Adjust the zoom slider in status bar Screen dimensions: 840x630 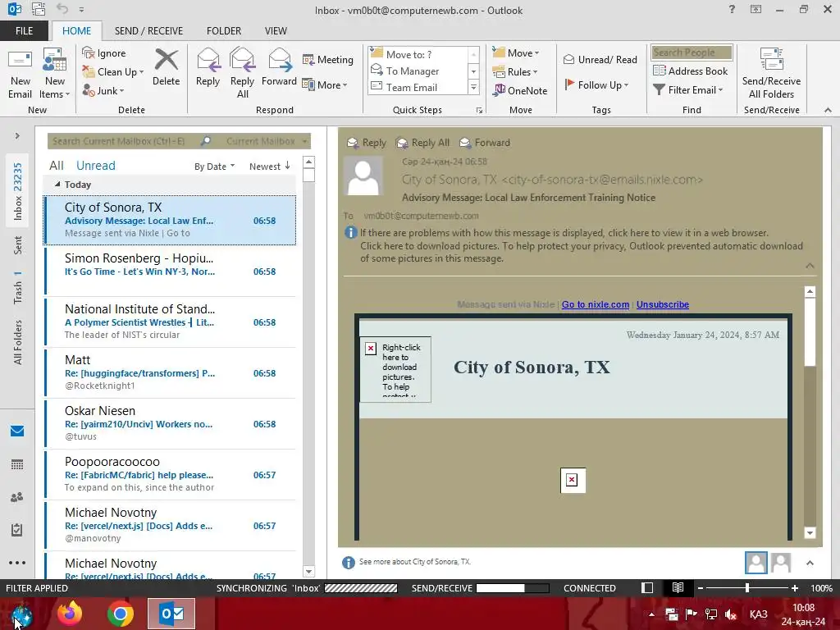[747, 588]
